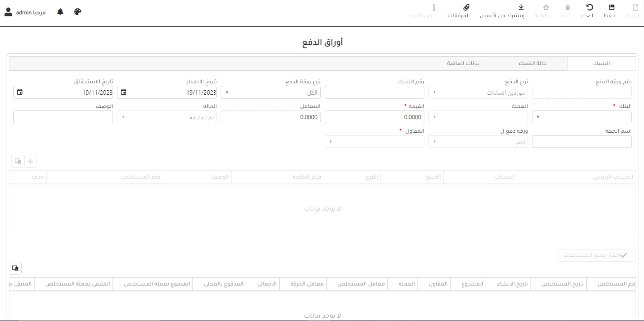Click the Save (حفظ) toolbar icon

611,8
